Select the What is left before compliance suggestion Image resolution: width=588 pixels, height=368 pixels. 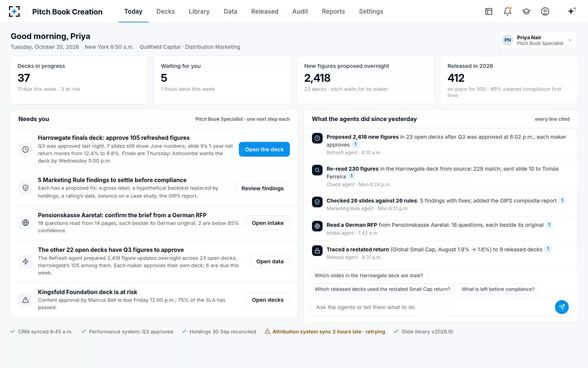click(498, 289)
